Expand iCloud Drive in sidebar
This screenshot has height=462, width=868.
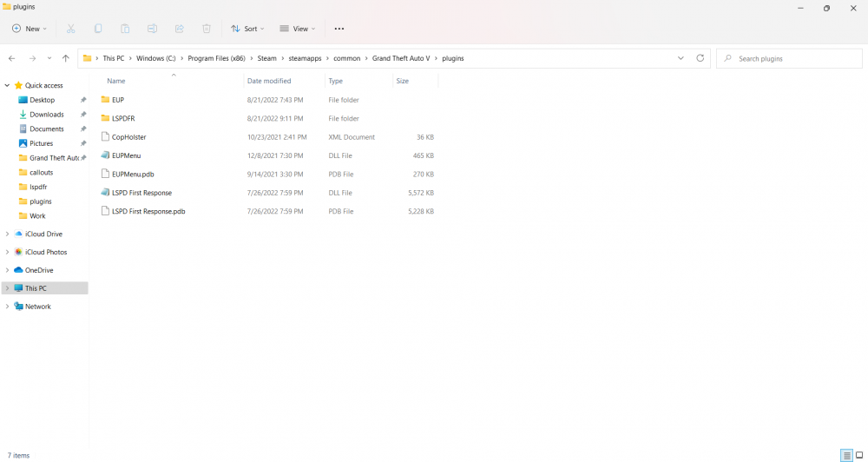(7, 234)
